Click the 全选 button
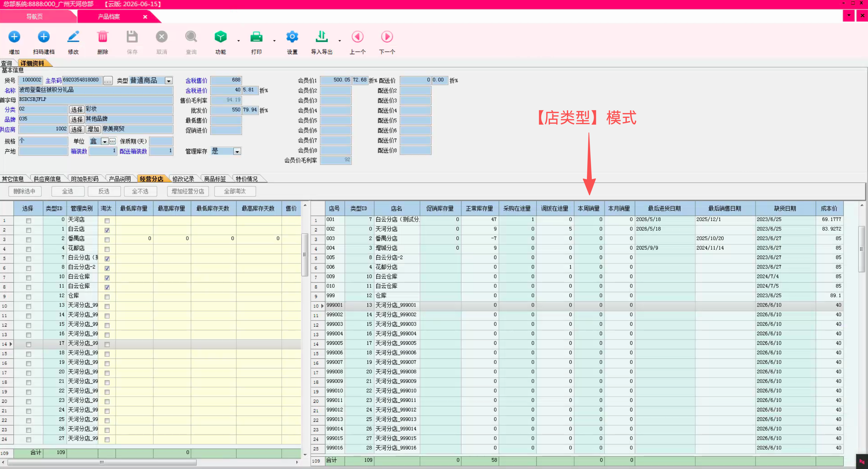868x469 pixels. click(x=68, y=191)
